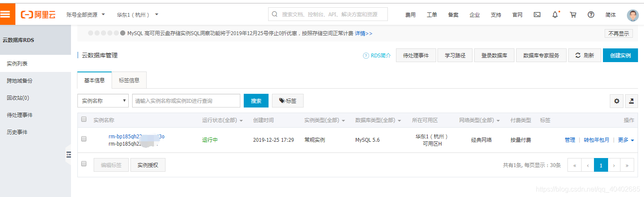Open the user avatar menu
The width and height of the screenshot is (644, 197).
(632, 15)
